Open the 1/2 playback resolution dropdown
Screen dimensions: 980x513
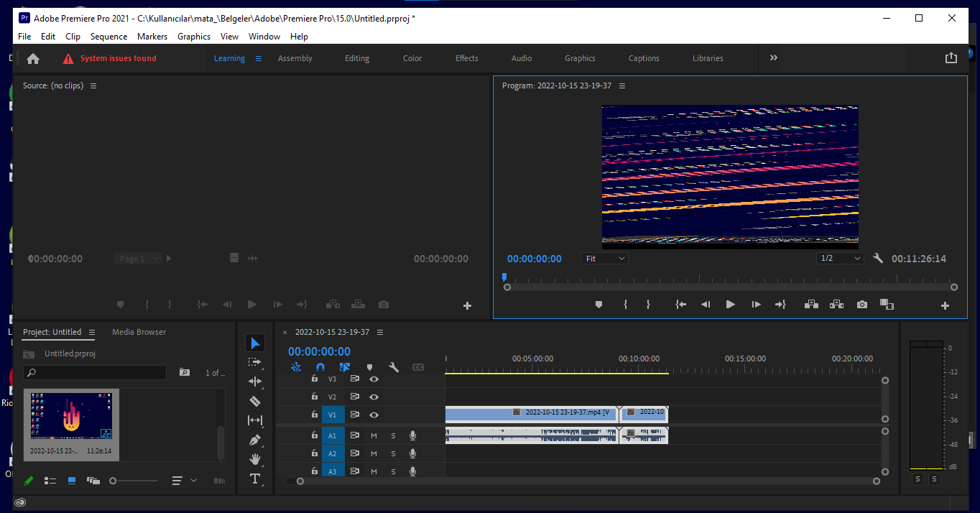click(x=840, y=259)
